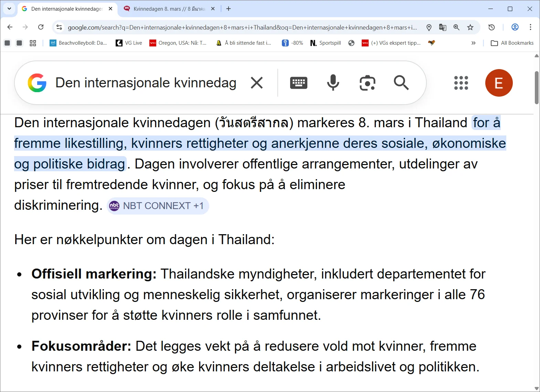The image size is (540, 392).
Task: Open the Google apps grid
Action: tap(461, 83)
